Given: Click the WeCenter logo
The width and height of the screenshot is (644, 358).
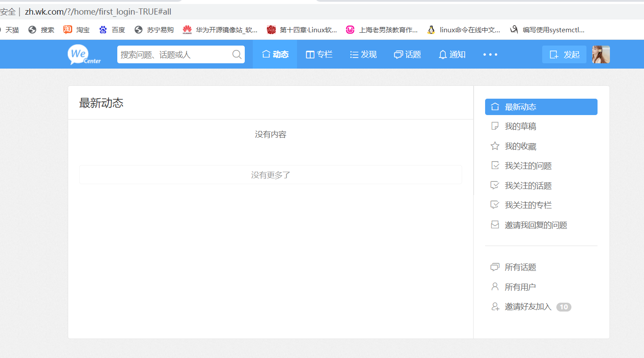Looking at the screenshot, I should tap(85, 54).
